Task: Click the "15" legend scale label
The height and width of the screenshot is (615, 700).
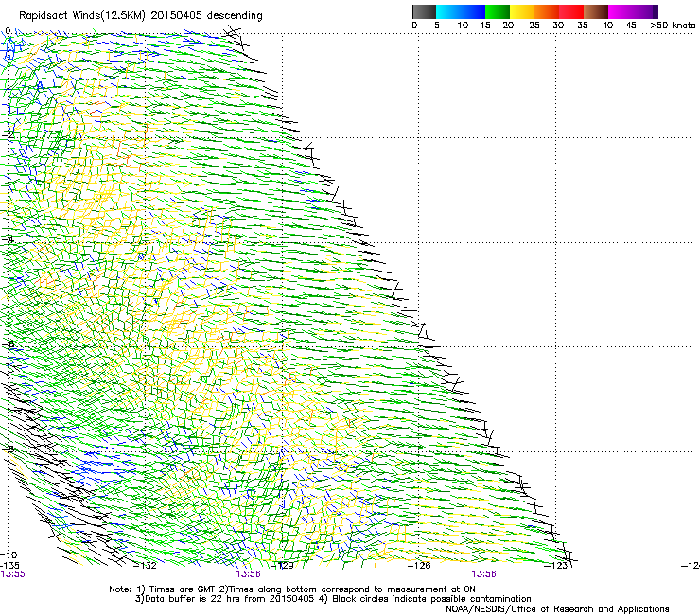Action: 485,26
